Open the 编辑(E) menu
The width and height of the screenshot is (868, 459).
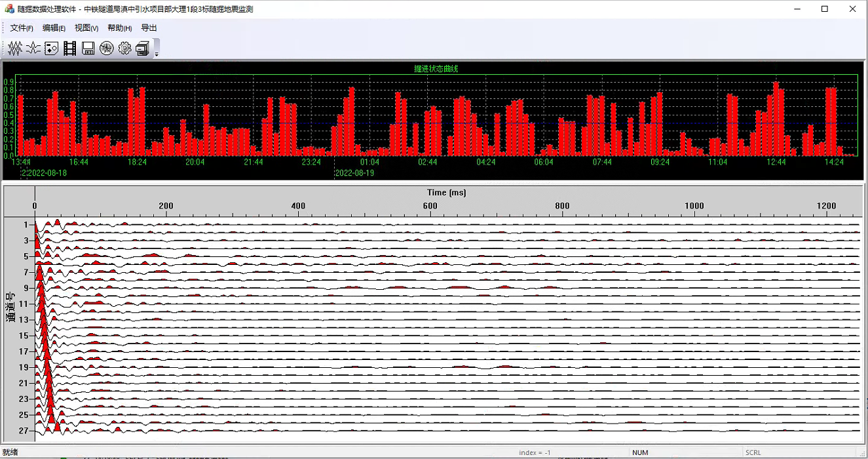coord(54,28)
